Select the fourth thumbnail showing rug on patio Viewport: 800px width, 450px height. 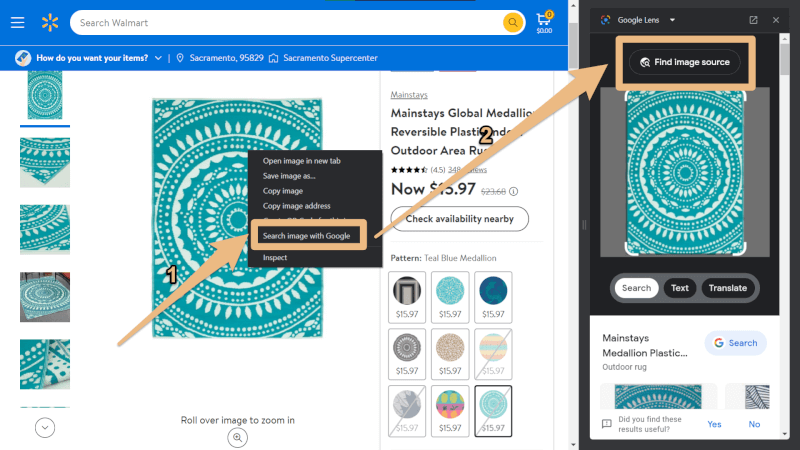[45, 297]
